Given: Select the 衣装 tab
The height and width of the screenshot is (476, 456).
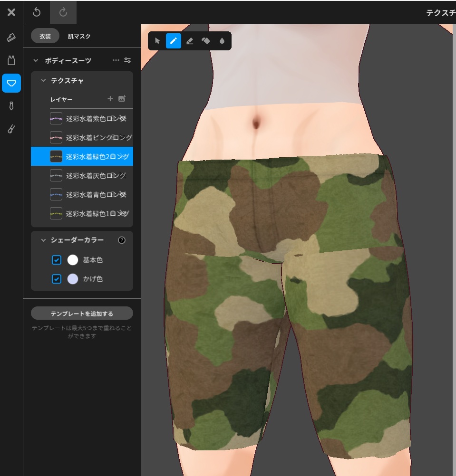Looking at the screenshot, I should point(45,36).
